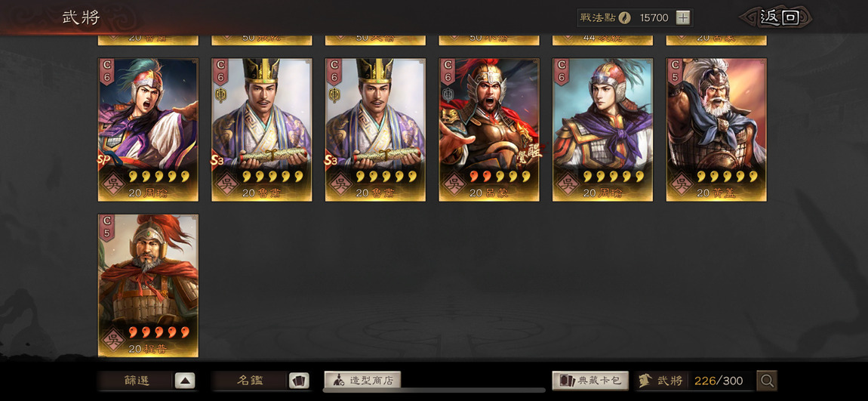This screenshot has width=868, height=401.
Task: Expand the 篩選 filter with the up-arrow button
Action: pos(185,381)
